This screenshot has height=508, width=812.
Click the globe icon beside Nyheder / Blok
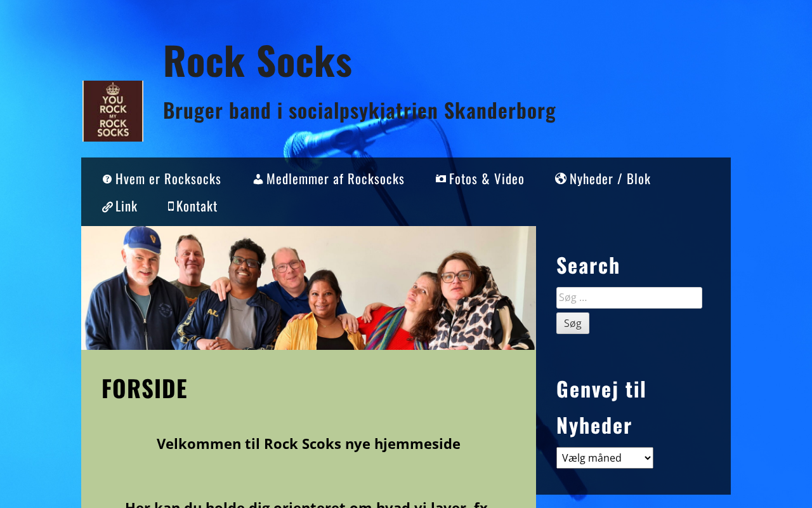pyautogui.click(x=561, y=178)
